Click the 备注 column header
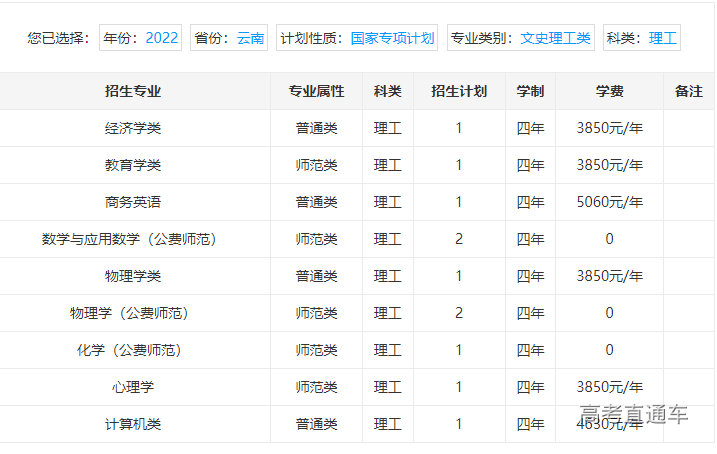 pyautogui.click(x=689, y=91)
